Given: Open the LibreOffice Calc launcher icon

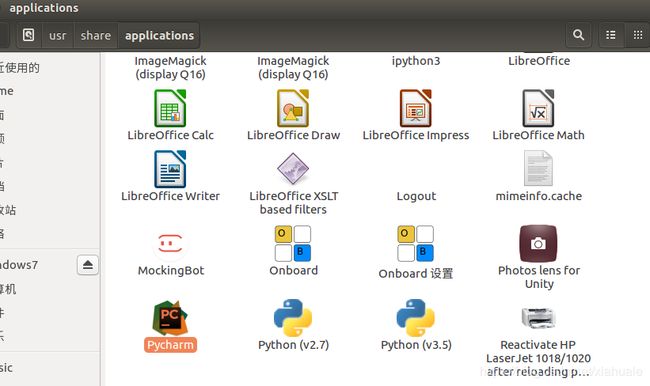Looking at the screenshot, I should (170, 108).
